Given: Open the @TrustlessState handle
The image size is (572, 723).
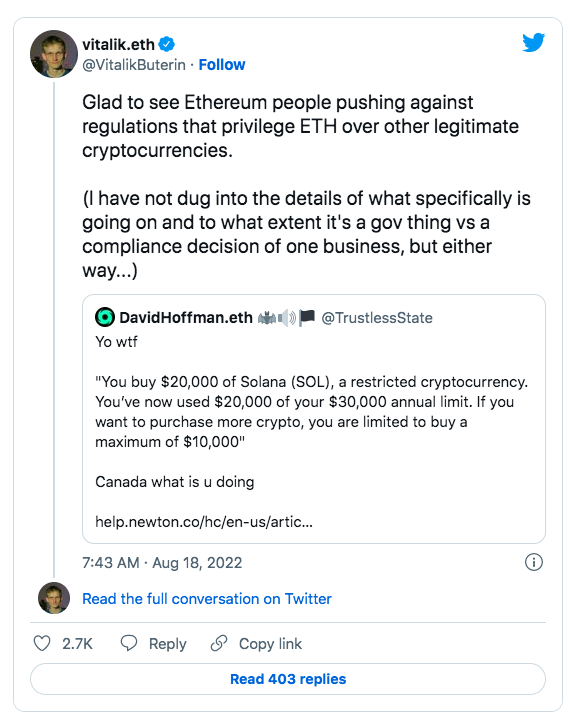Looking at the screenshot, I should pyautogui.click(x=377, y=318).
